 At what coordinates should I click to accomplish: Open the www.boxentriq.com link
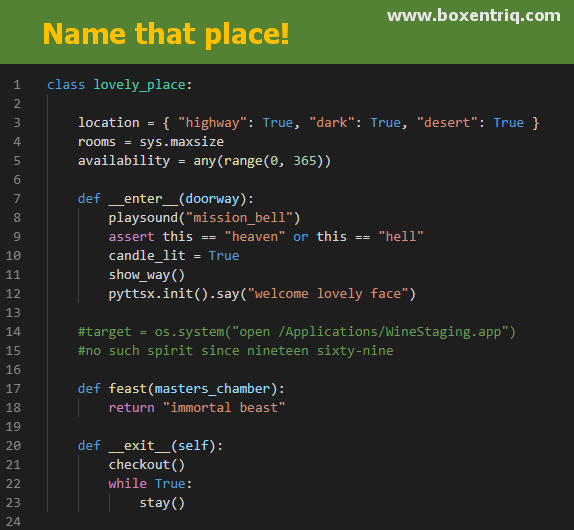coord(474,16)
